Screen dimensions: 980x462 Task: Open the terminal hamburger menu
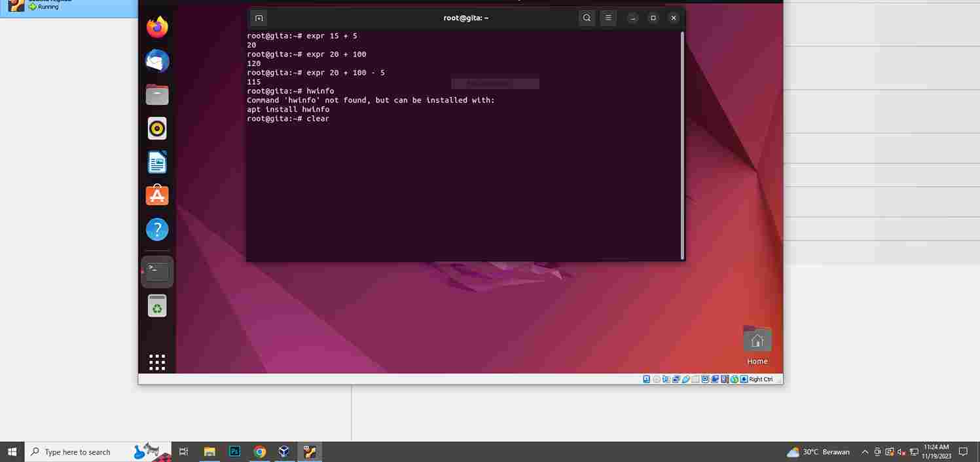click(x=608, y=18)
